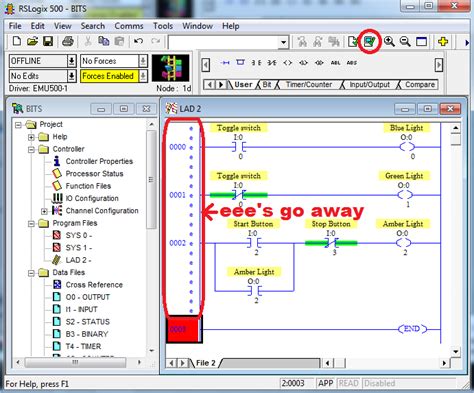Insert a rung branch icon
The height and width of the screenshot is (393, 474).
(x=240, y=63)
